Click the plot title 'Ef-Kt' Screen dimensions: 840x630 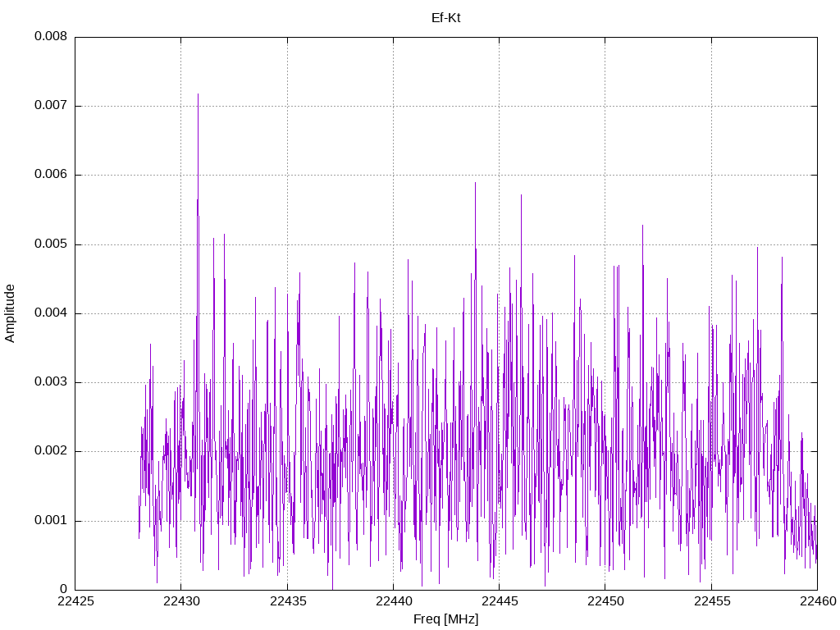coord(445,18)
